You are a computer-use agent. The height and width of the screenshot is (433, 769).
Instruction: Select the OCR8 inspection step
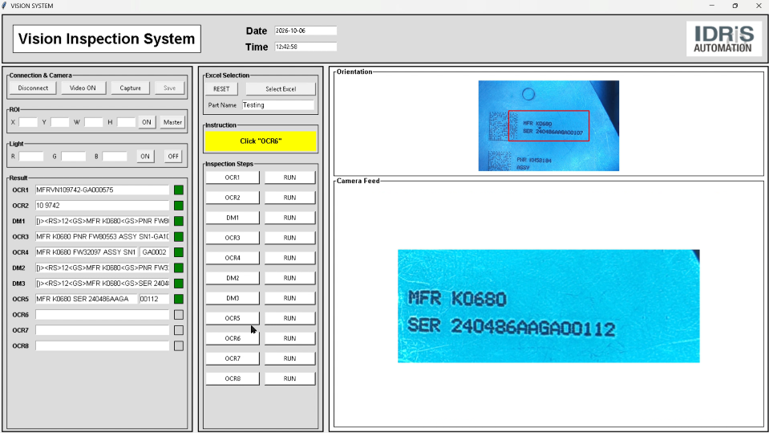coord(232,379)
